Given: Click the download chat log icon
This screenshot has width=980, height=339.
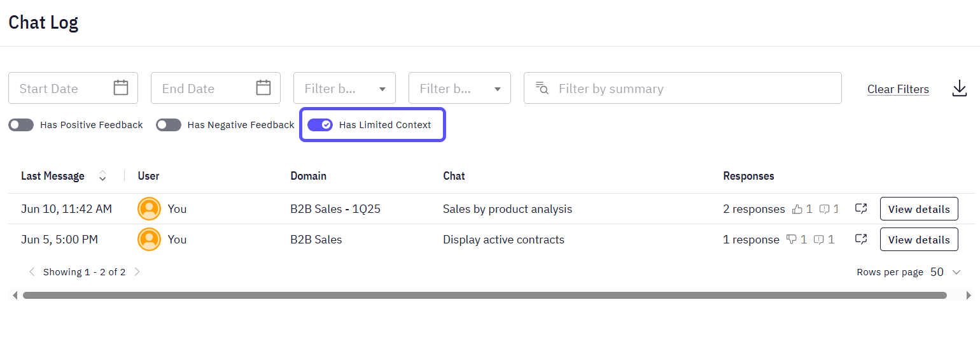Looking at the screenshot, I should click(959, 89).
